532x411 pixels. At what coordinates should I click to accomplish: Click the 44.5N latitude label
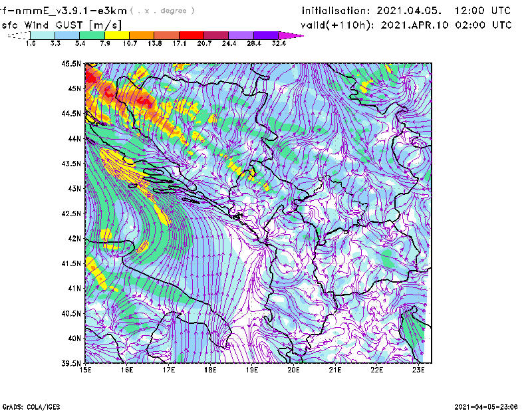[x=71, y=114]
